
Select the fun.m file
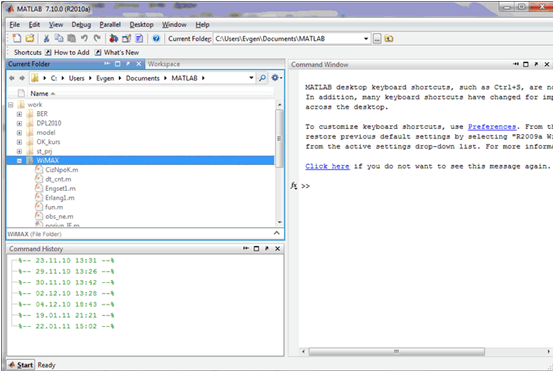pyautogui.click(x=54, y=207)
